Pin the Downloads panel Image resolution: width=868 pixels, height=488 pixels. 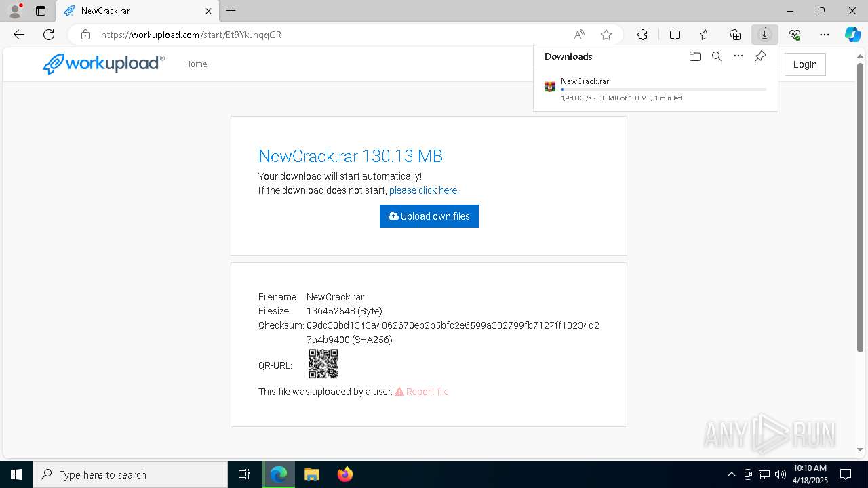[760, 56]
